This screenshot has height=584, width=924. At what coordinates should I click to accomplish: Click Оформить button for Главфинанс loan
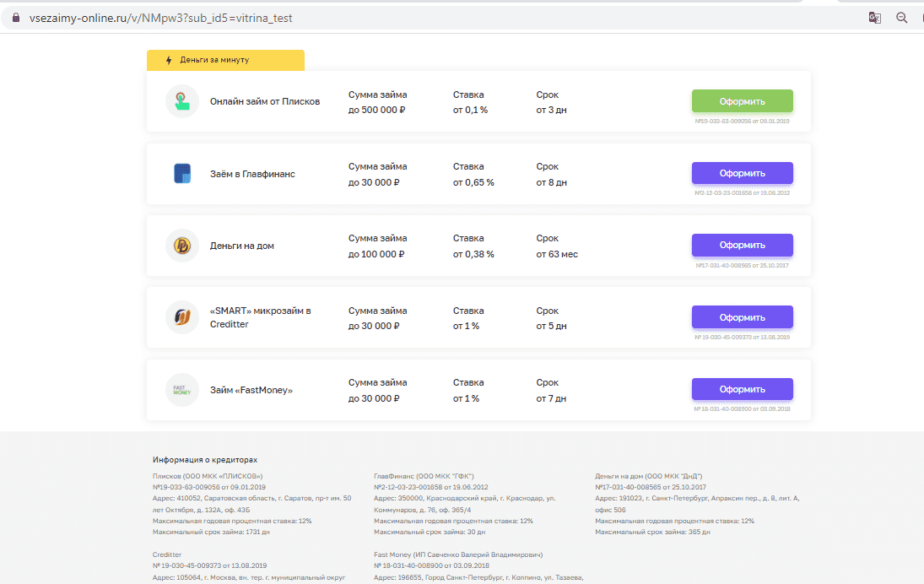[742, 173]
